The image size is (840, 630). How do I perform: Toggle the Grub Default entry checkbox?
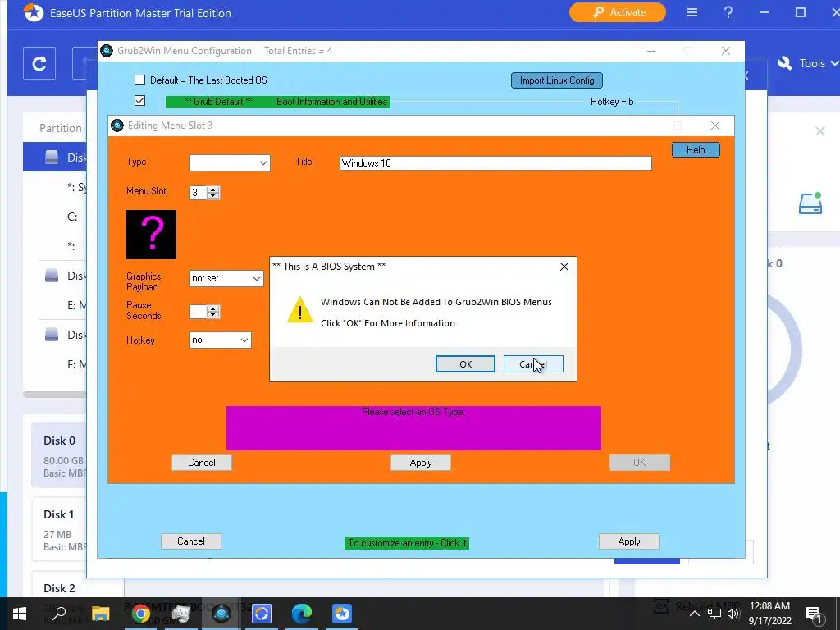coord(139,101)
